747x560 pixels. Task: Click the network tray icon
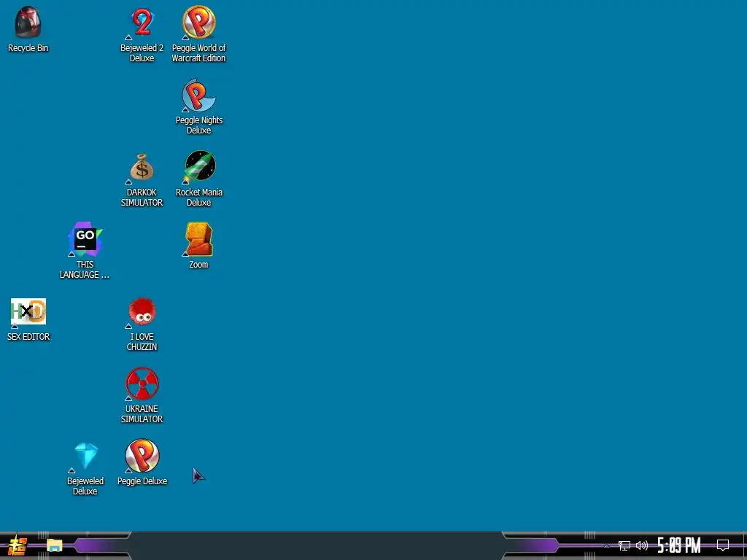click(624, 545)
